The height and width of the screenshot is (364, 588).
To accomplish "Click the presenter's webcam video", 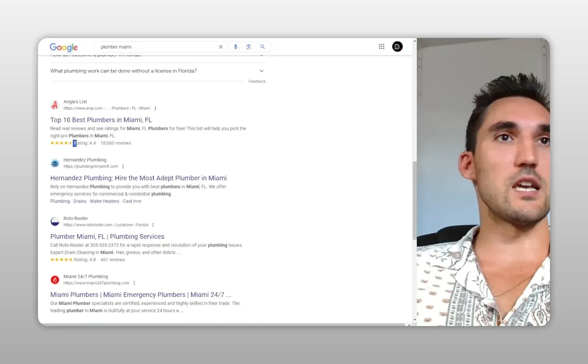I will click(483, 182).
